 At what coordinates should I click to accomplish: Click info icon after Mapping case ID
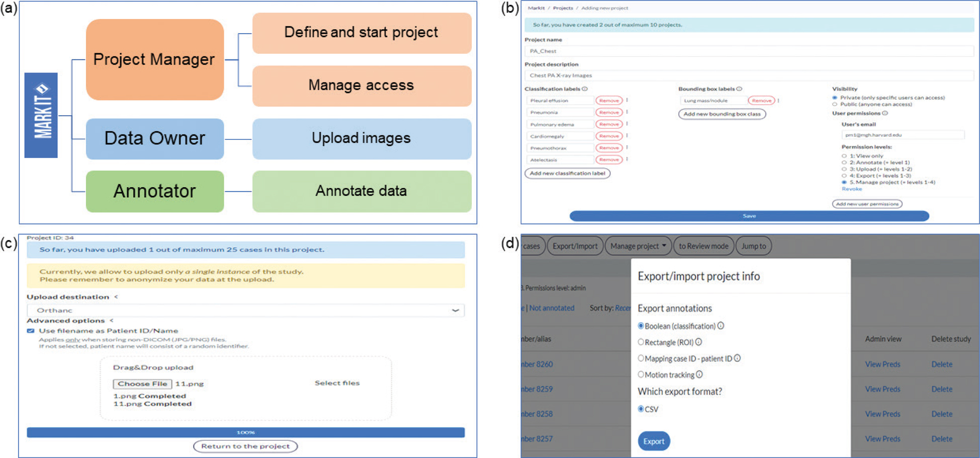pyautogui.click(x=737, y=358)
